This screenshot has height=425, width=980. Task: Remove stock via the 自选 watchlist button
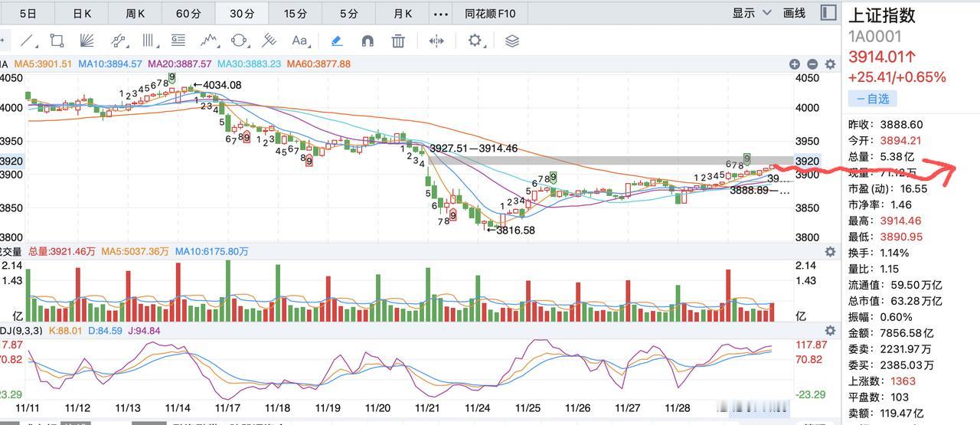point(872,98)
